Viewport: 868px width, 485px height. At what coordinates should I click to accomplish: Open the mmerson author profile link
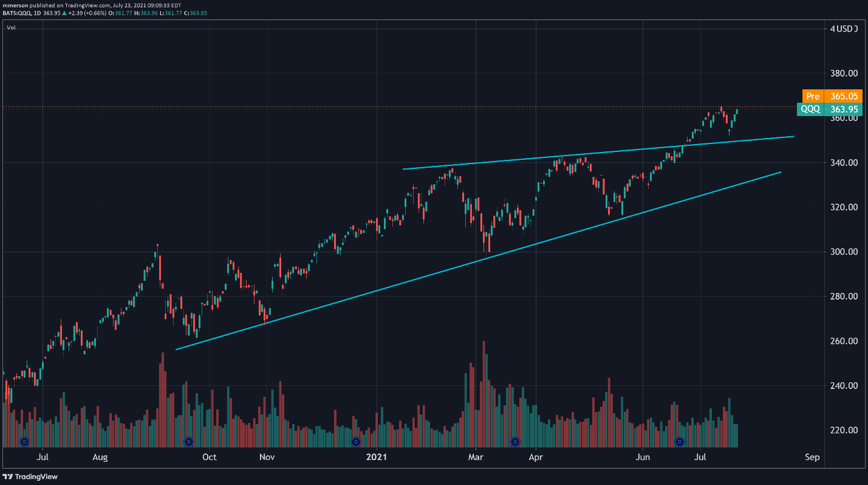pos(15,5)
